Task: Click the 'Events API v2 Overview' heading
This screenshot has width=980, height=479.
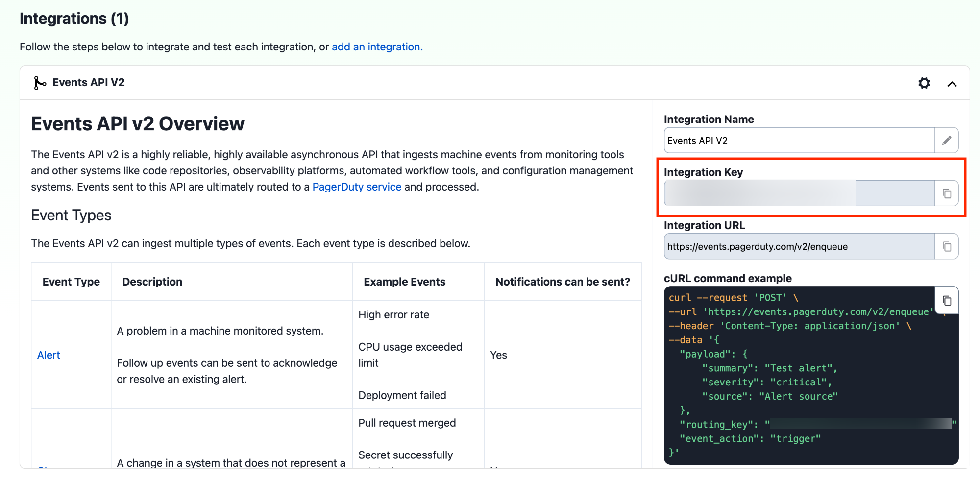Action: (x=138, y=124)
